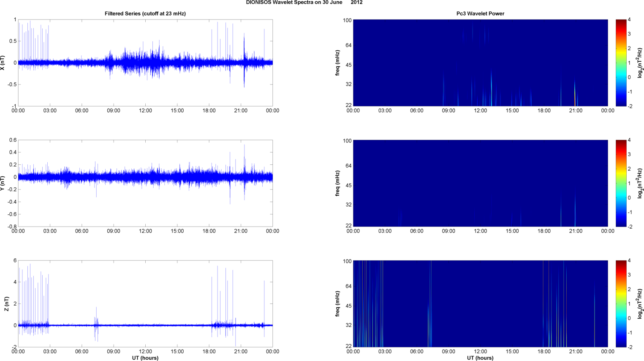Click the X (nT) axis label
The image size is (644, 361).
[x=3, y=63]
